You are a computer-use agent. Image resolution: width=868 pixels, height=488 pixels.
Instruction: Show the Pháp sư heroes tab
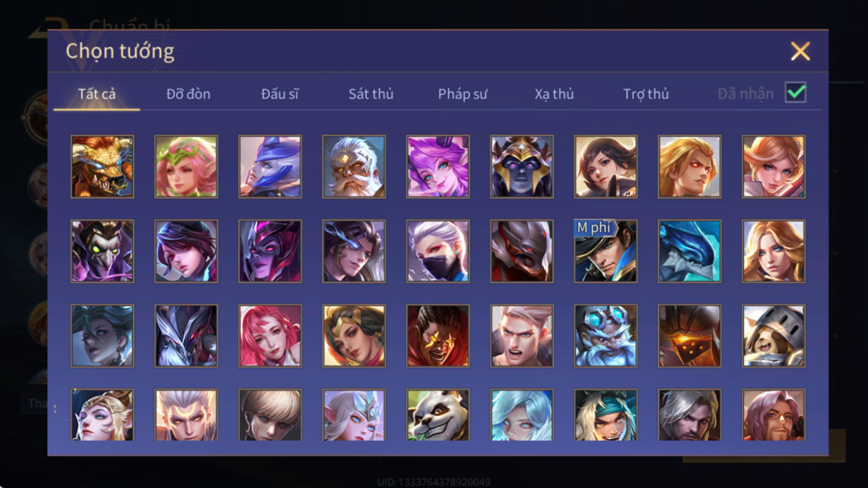pyautogui.click(x=463, y=94)
